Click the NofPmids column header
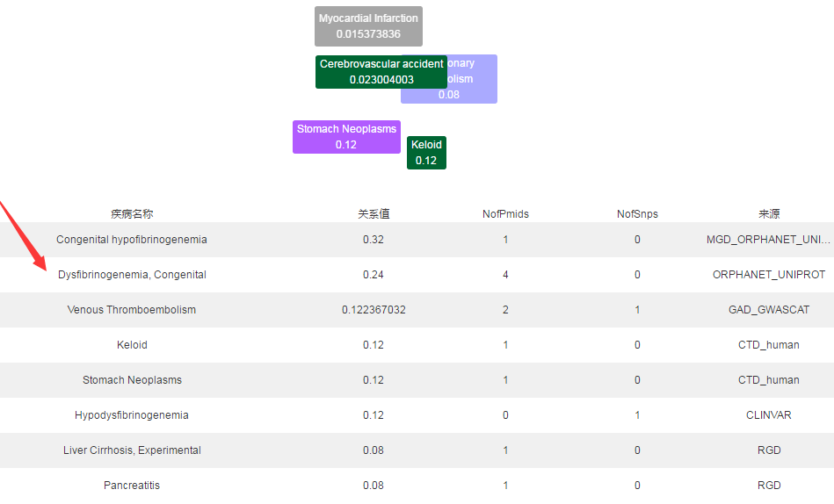This screenshot has height=504, width=834. pyautogui.click(x=505, y=213)
